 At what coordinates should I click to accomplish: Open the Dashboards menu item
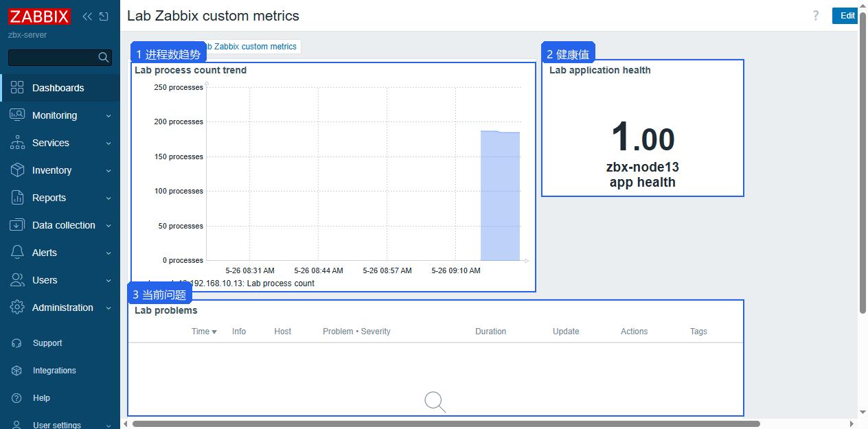pyautogui.click(x=60, y=88)
